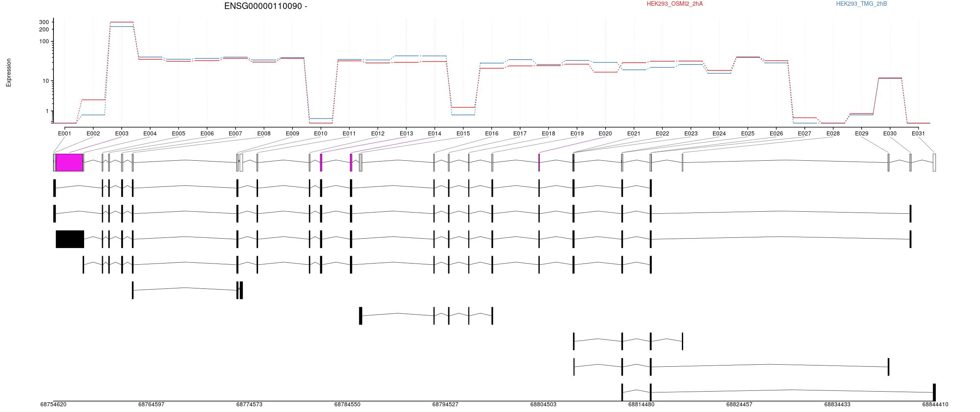This screenshot has height=412, width=980.
Task: Click exon label E014
Action: click(x=434, y=133)
